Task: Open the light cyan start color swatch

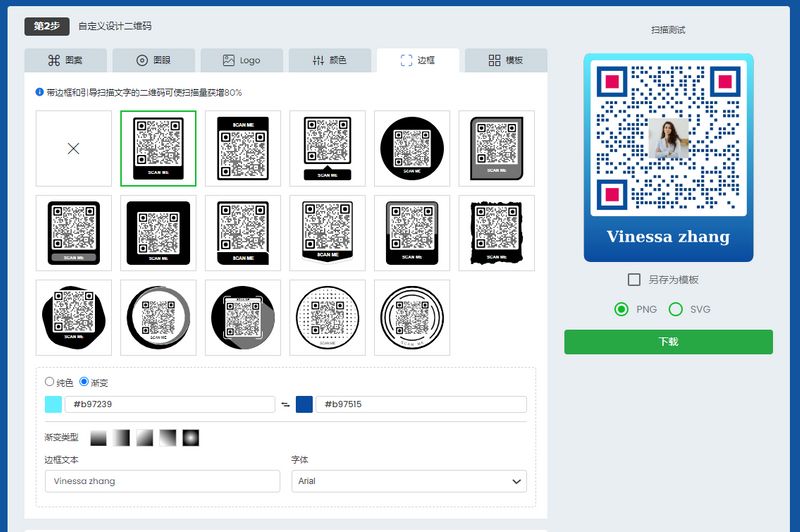Action: click(x=54, y=404)
